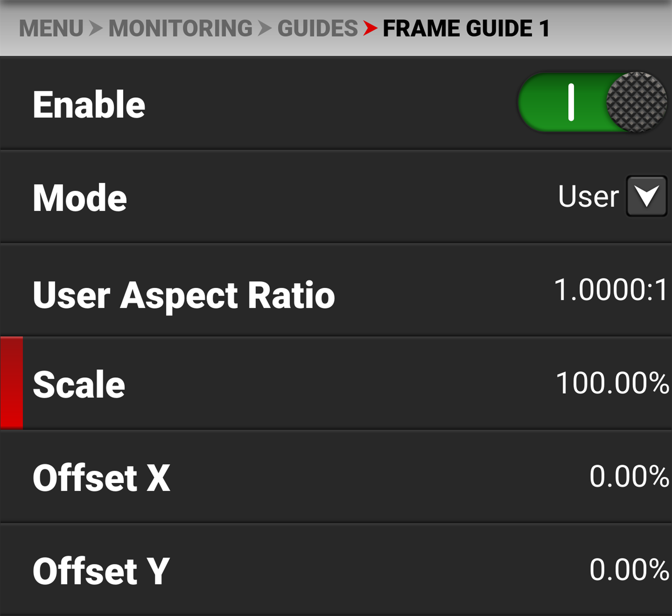Image resolution: width=672 pixels, height=616 pixels.
Task: Turn off the Enable toggle switch
Action: 591,103
